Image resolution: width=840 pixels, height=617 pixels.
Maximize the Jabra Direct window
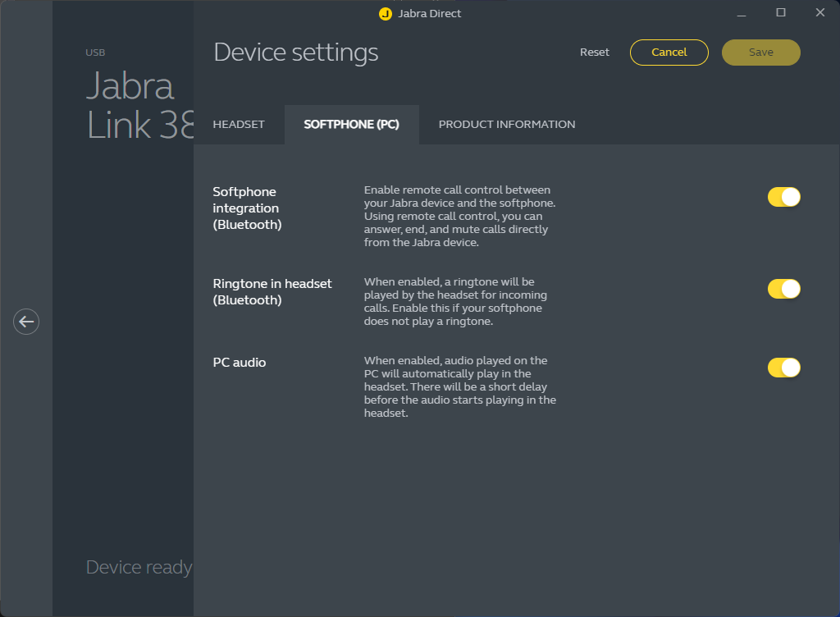pos(781,13)
